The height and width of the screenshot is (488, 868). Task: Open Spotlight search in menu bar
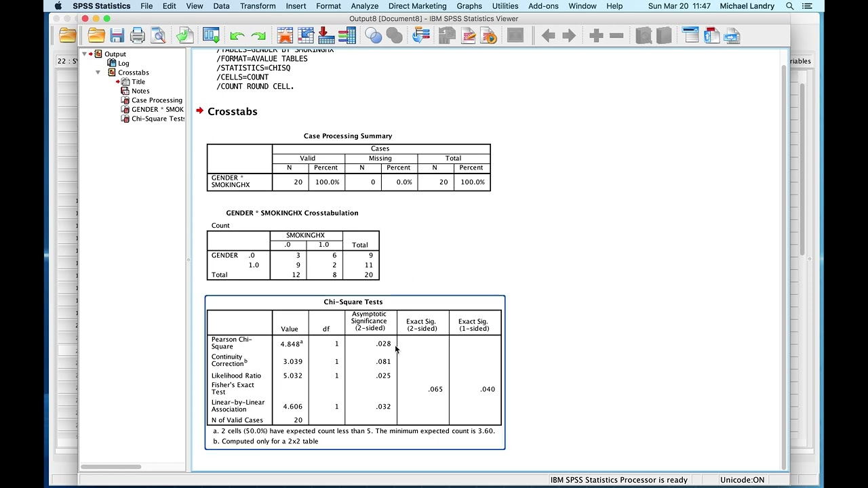pyautogui.click(x=790, y=6)
